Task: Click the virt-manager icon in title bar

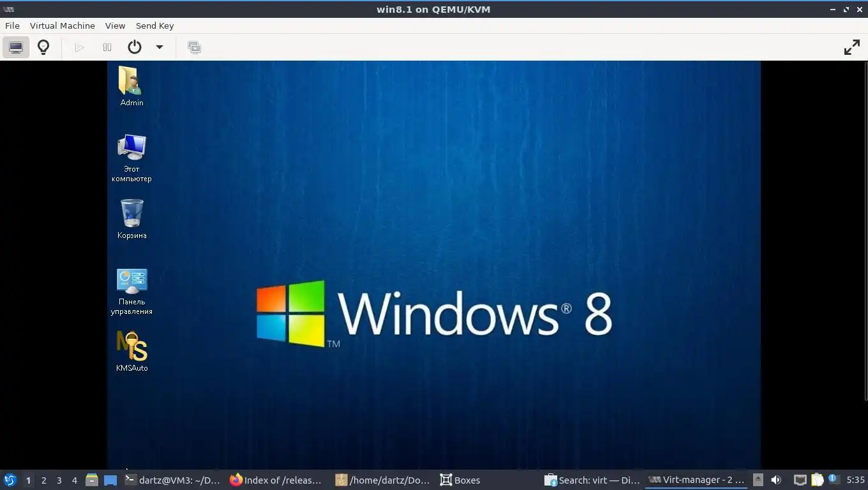Action: 8,9
